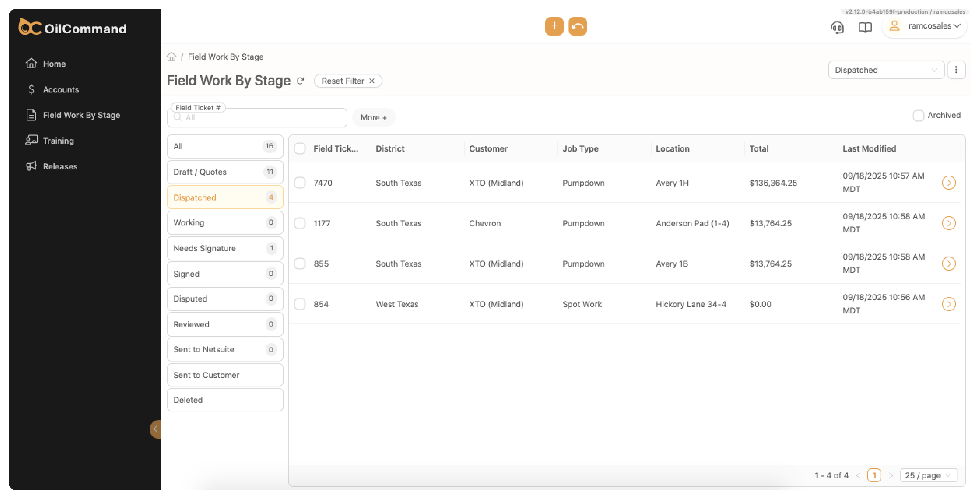Go to Accounts in the sidebar
The image size is (980, 499).
pyautogui.click(x=61, y=89)
